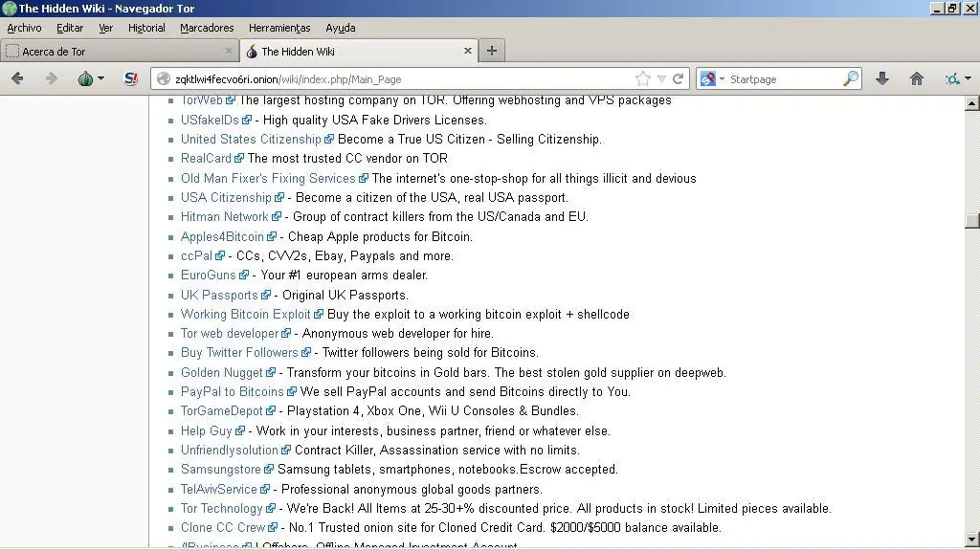Image resolution: width=980 pixels, height=551 pixels.
Task: Click the external-link icon after TelAvivService
Action: pyautogui.click(x=265, y=489)
